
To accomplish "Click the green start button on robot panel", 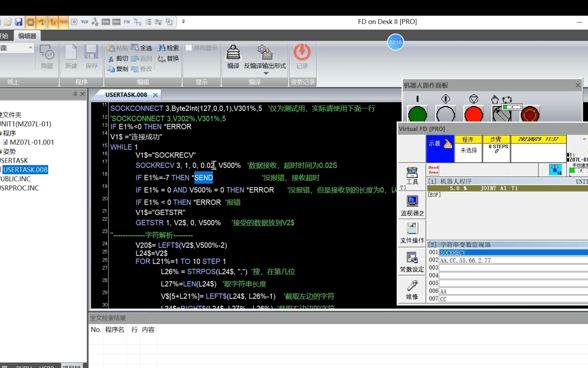I will pos(418,114).
